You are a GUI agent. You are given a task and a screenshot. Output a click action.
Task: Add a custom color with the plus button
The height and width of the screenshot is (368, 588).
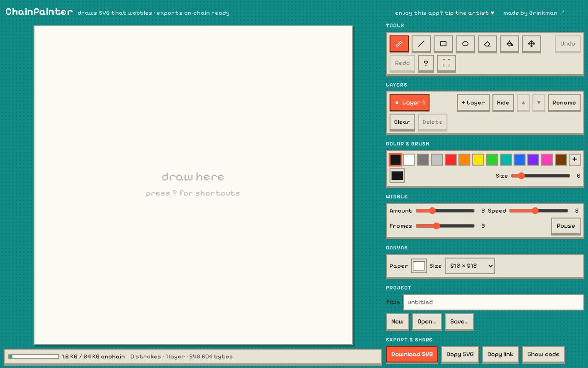(575, 160)
